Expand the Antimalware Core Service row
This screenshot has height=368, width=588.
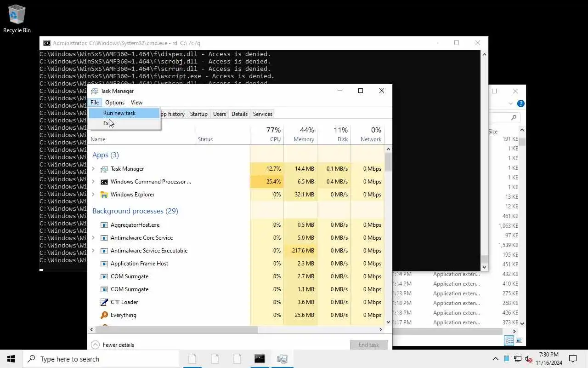[93, 238]
